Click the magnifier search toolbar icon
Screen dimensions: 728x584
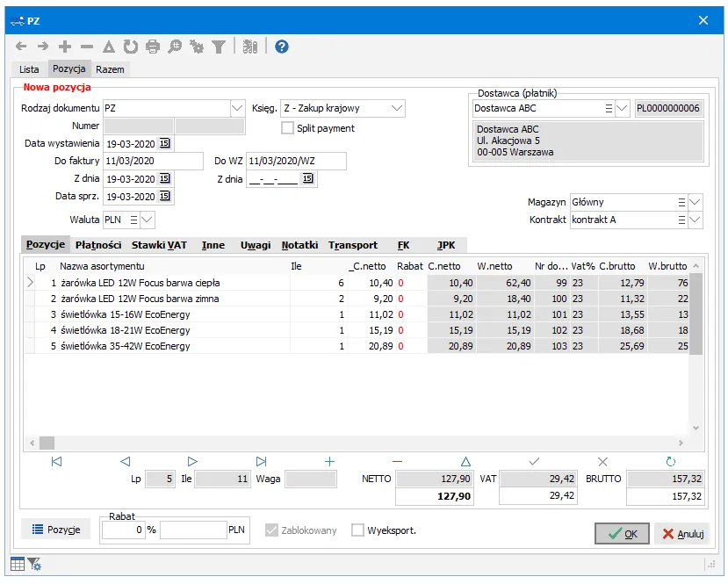click(x=175, y=47)
